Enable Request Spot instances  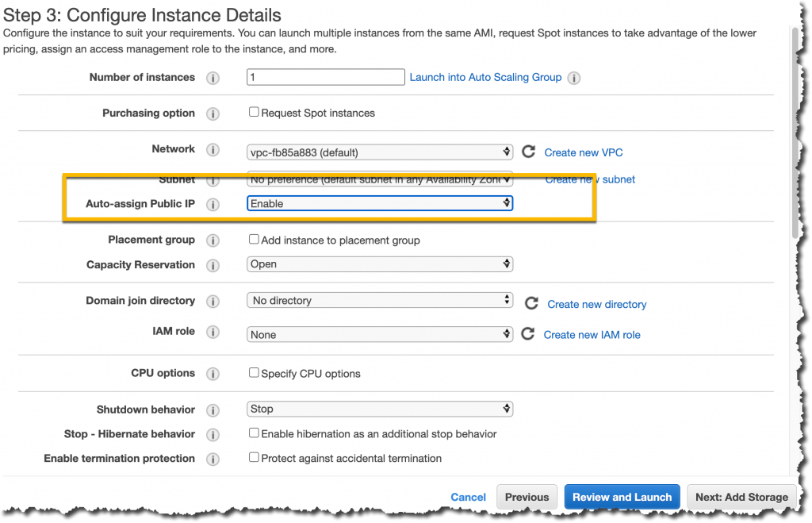[254, 112]
